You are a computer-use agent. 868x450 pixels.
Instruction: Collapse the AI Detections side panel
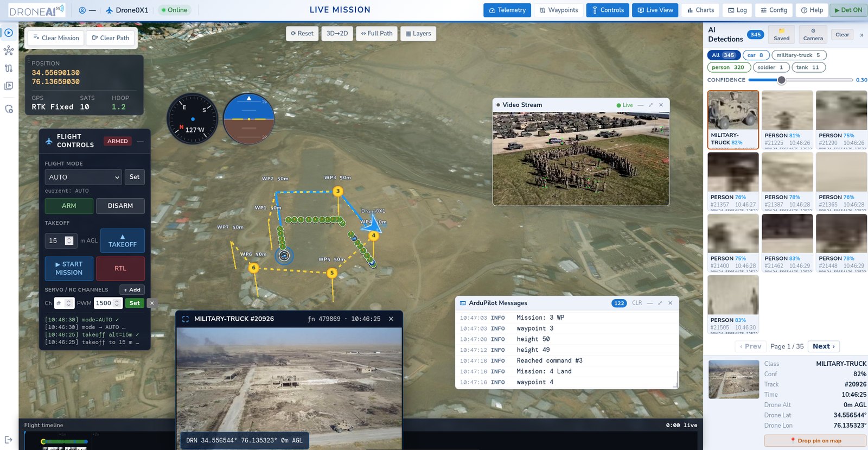[861, 35]
